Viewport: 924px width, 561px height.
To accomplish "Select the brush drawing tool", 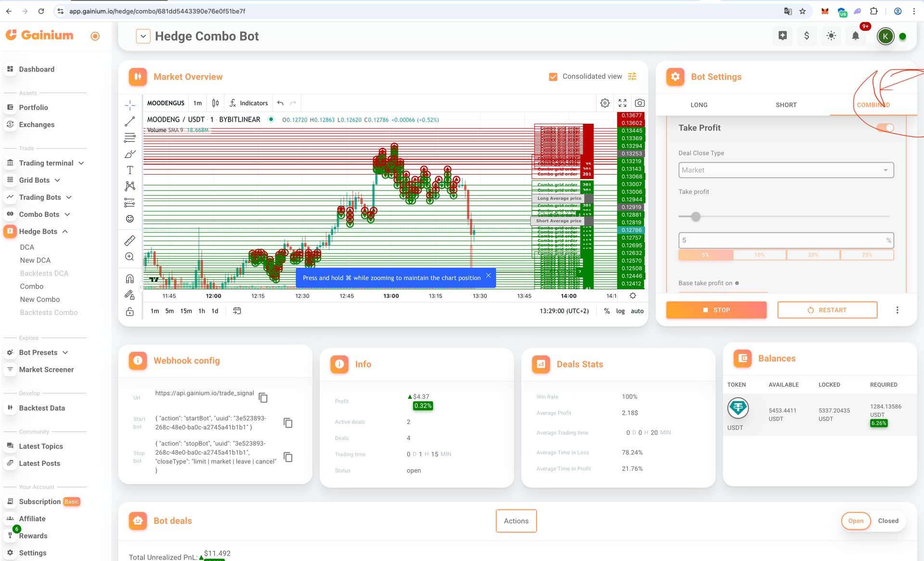I will [130, 154].
